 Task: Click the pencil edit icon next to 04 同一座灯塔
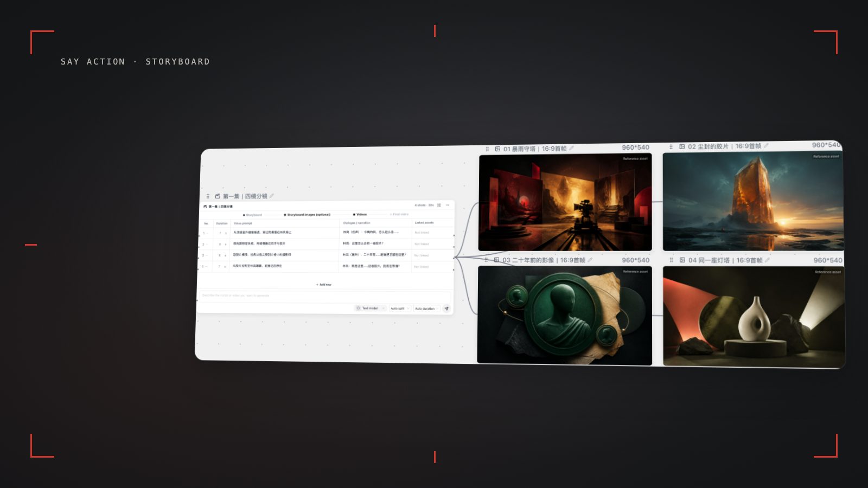pos(768,260)
